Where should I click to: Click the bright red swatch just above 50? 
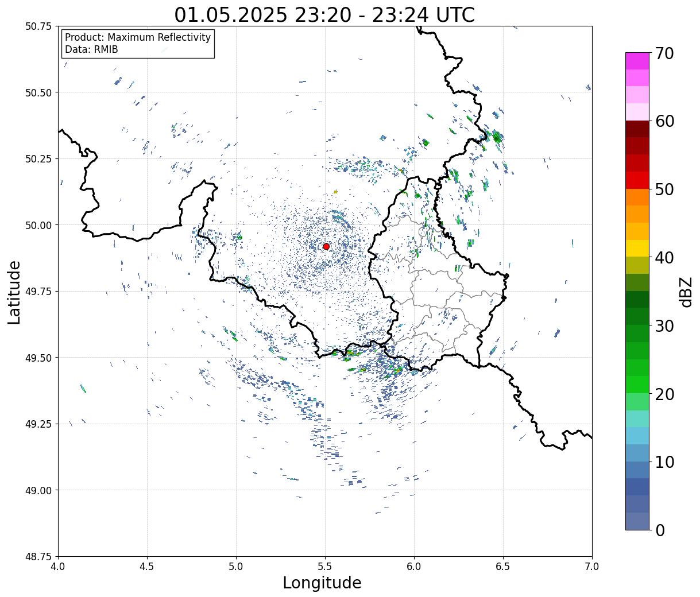coord(637,180)
